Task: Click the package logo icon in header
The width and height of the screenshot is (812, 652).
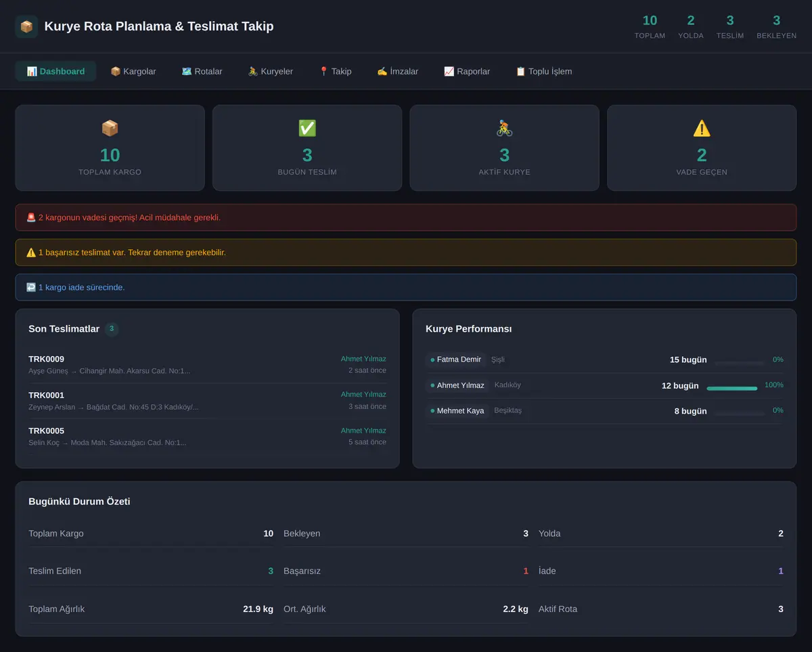Action: (x=26, y=26)
